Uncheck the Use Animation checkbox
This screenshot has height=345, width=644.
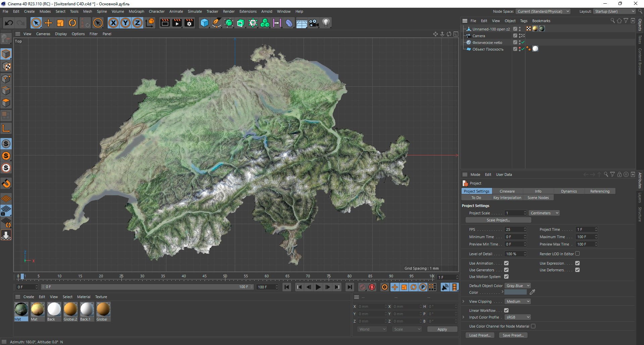point(506,263)
